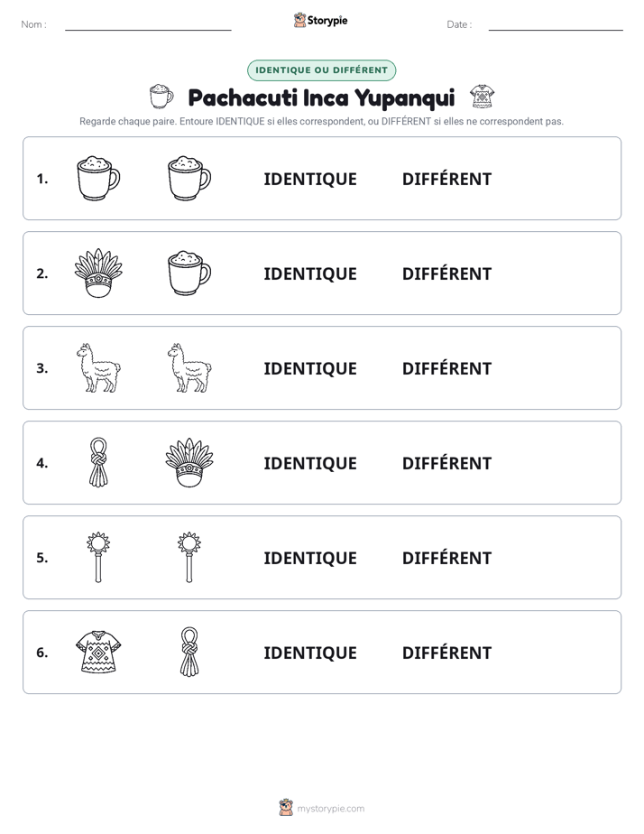Viewport: 644px width, 834px height.
Task: Click the right sun scepter in row 5
Action: [189, 557]
